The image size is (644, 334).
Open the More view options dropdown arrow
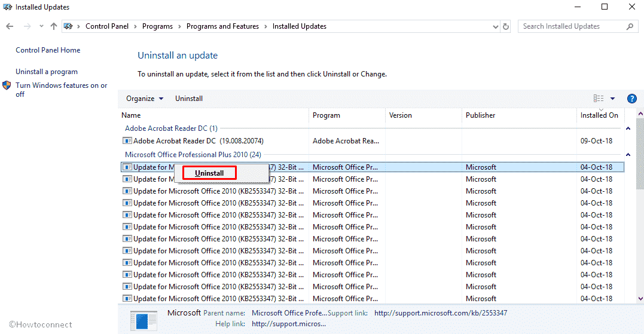(612, 99)
